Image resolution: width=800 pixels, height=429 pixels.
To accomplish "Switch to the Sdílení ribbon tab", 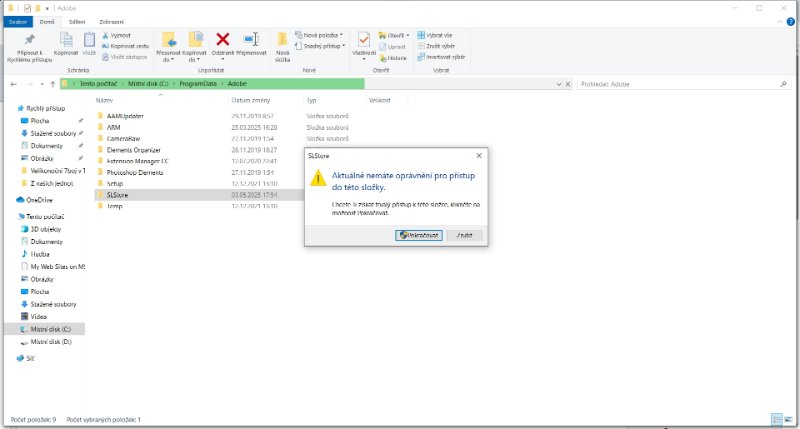I will click(x=77, y=22).
